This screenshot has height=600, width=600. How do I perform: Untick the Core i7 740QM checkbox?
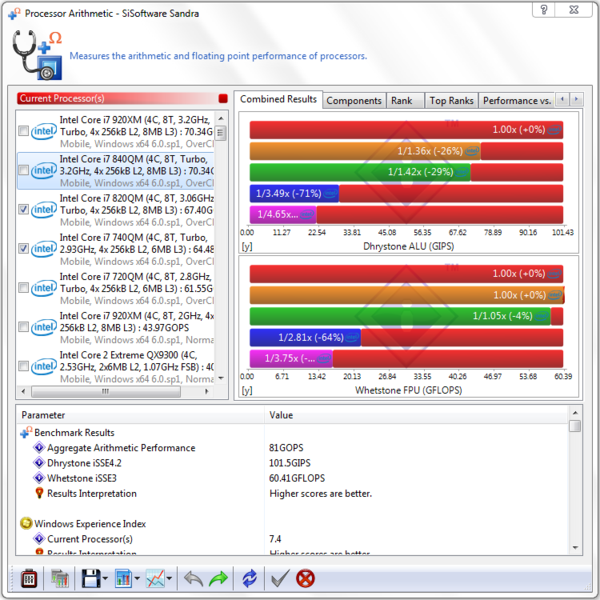coord(23,248)
